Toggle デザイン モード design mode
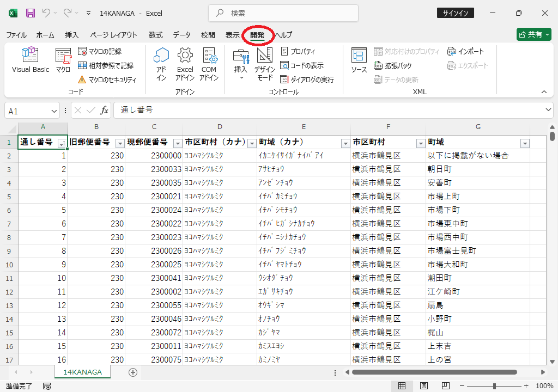Image resolution: width=558 pixels, height=392 pixels. [x=265, y=64]
